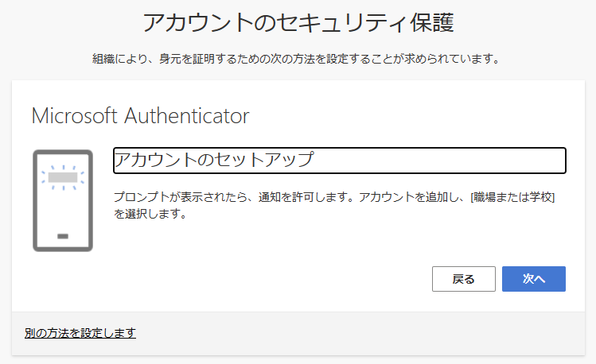Click the [職場または学校] text in the instructions

click(512, 197)
